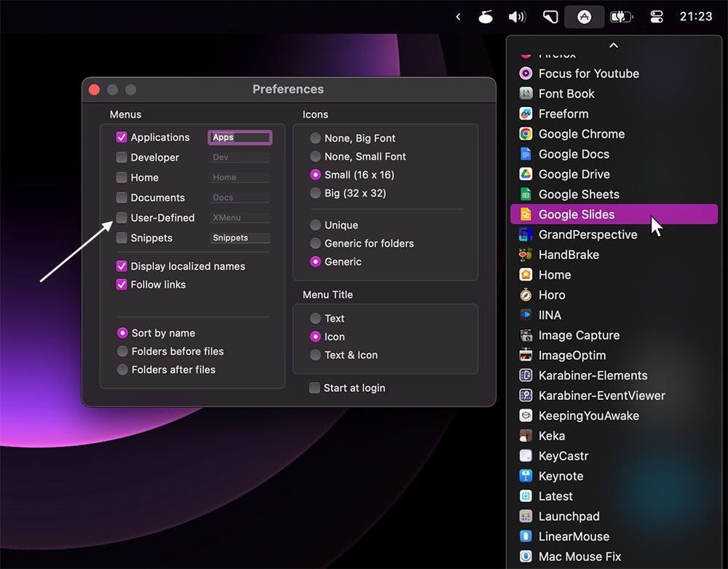Click the Keka archiver icon
The image size is (728, 569).
click(x=526, y=436)
